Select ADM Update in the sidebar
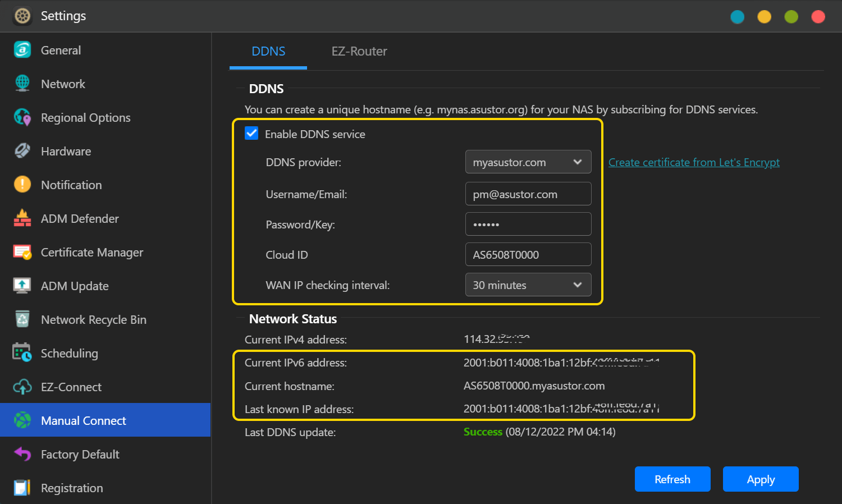 [x=106, y=286]
